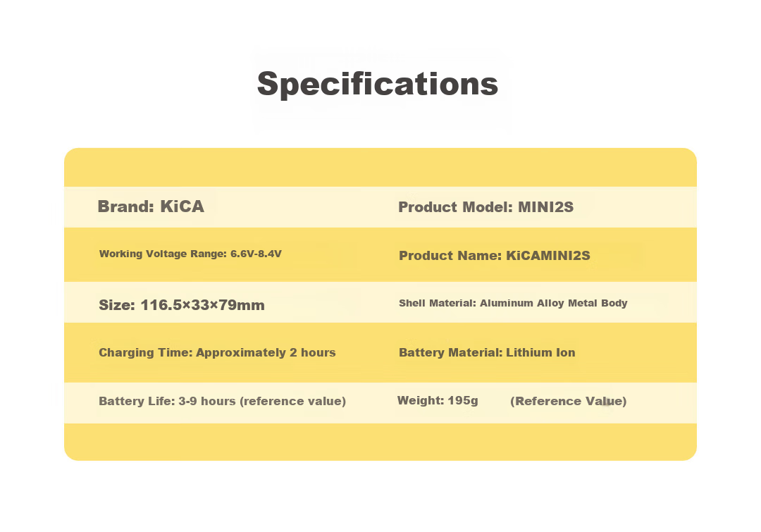Click the Working Voltage Range entry
Viewport: 761px width, 532px height.
(190, 254)
